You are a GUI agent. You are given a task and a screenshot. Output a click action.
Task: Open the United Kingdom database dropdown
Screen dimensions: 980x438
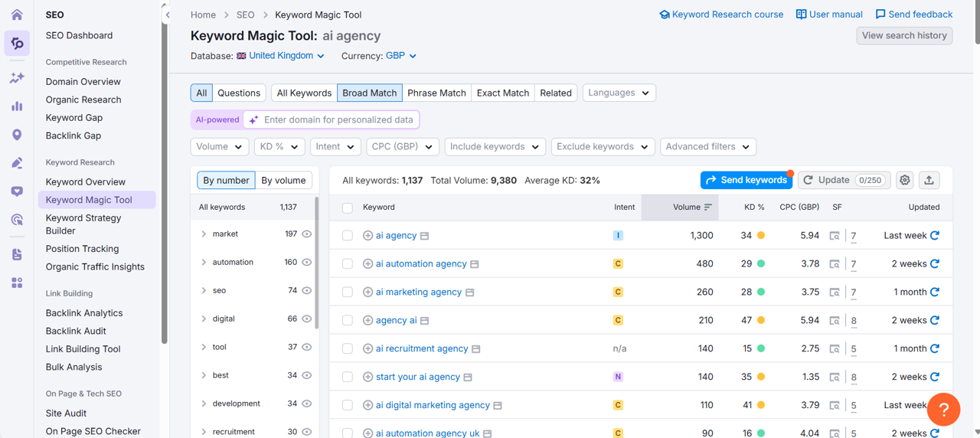click(280, 56)
